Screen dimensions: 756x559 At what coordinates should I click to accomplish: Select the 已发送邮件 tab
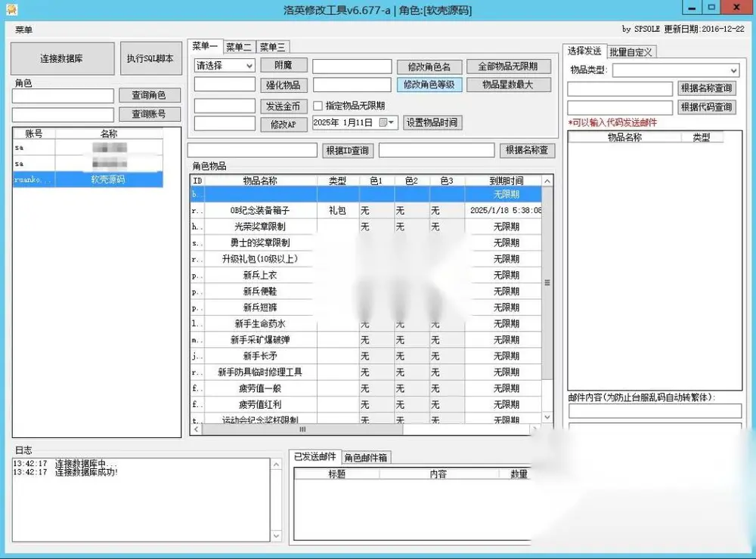click(314, 456)
